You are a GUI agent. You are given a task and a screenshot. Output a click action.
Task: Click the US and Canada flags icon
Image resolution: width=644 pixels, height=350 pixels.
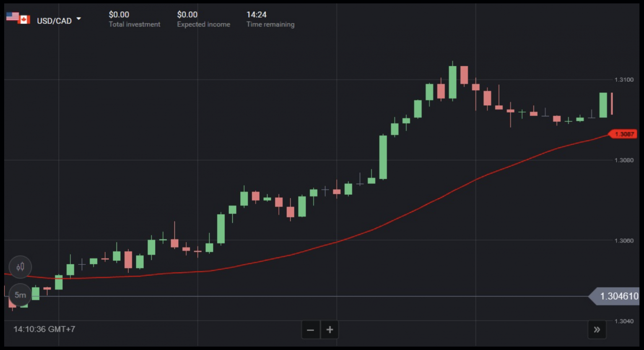click(x=18, y=18)
